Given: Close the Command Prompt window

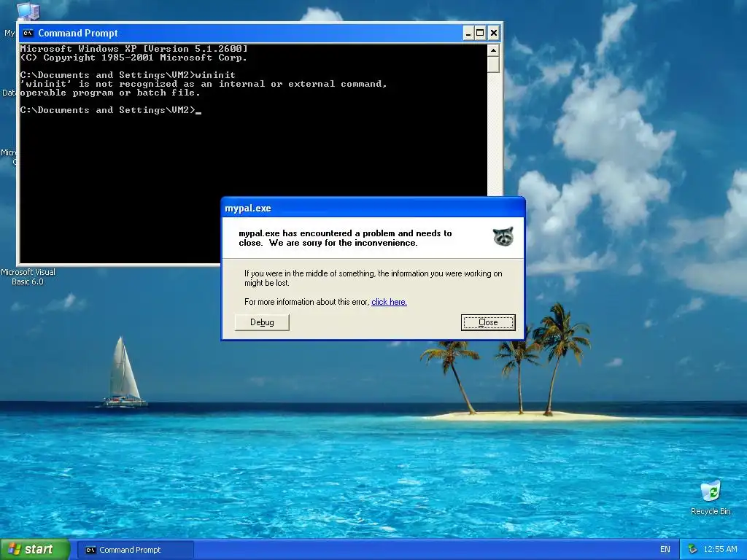Looking at the screenshot, I should click(x=494, y=33).
